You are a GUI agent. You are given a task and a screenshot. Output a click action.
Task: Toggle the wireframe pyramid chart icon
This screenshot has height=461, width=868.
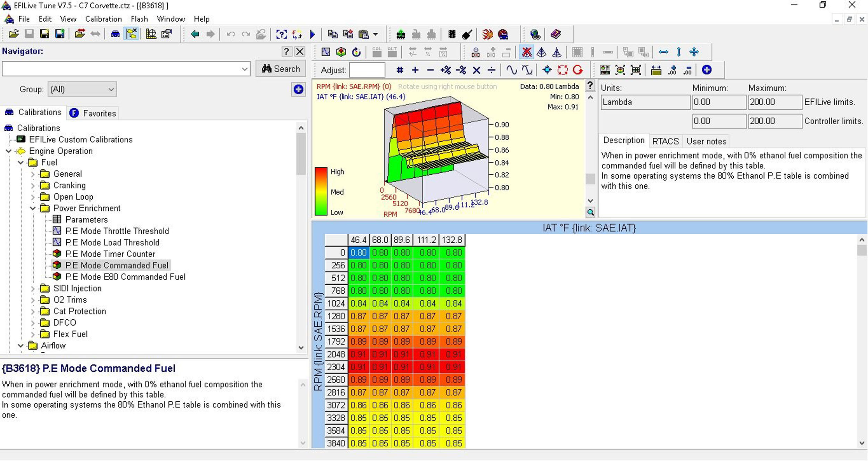tap(541, 52)
